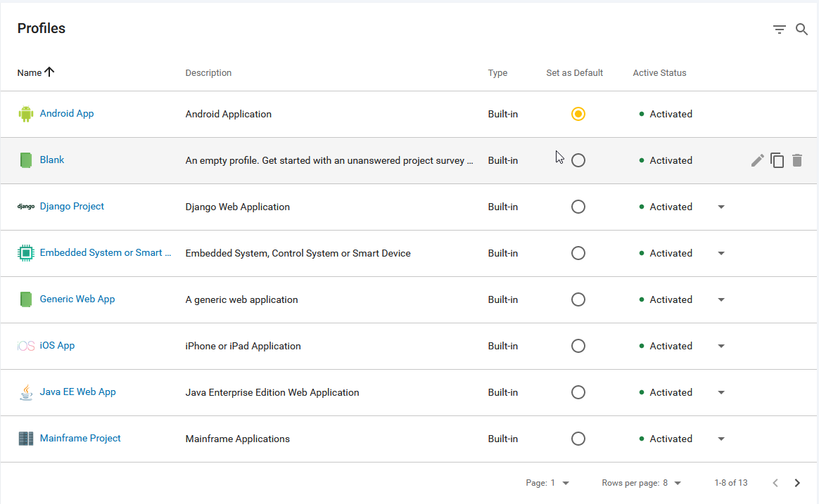Image resolution: width=819 pixels, height=504 pixels.
Task: Duplicate the Blank profile using copy icon
Action: (x=777, y=160)
